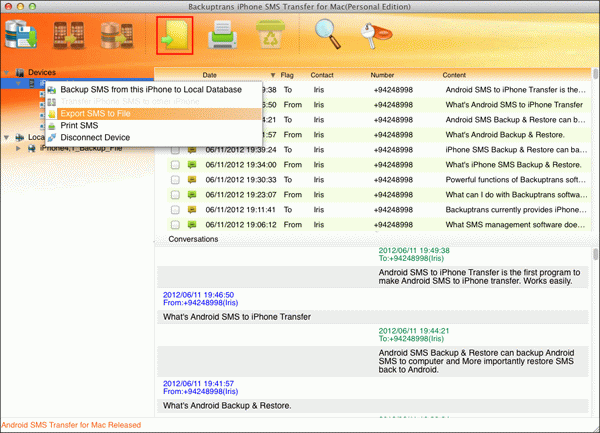The height and width of the screenshot is (433, 600).
Task: Click the iPhone4,1 backup file icon
Action: pos(32,148)
